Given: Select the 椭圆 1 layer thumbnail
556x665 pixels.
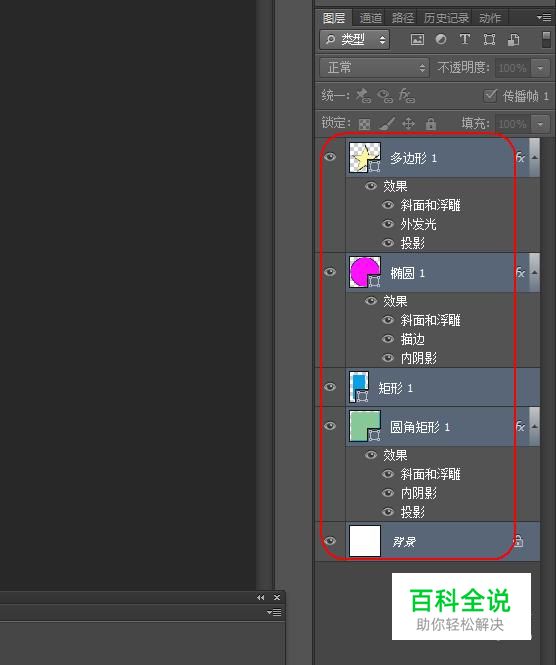Looking at the screenshot, I should (x=365, y=272).
